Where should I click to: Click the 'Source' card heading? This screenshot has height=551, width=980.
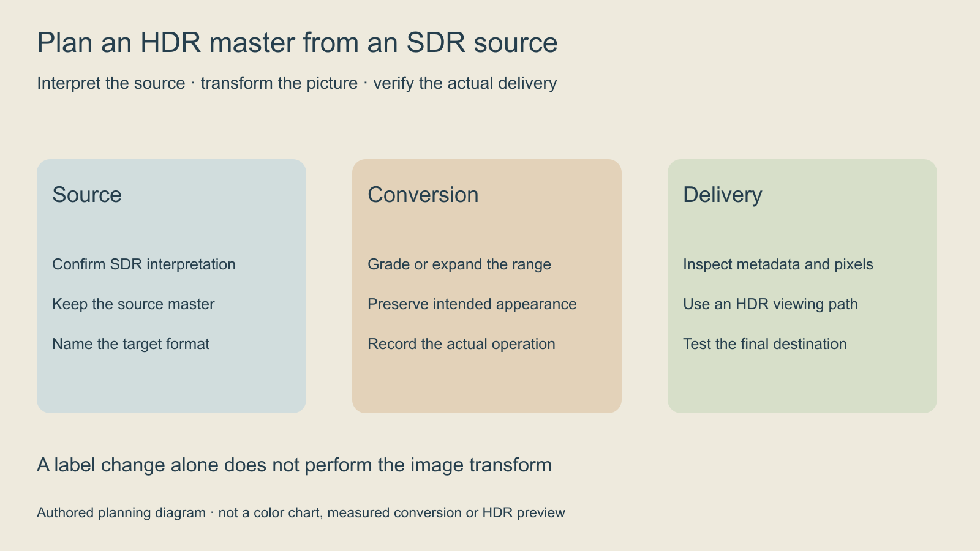tap(87, 195)
